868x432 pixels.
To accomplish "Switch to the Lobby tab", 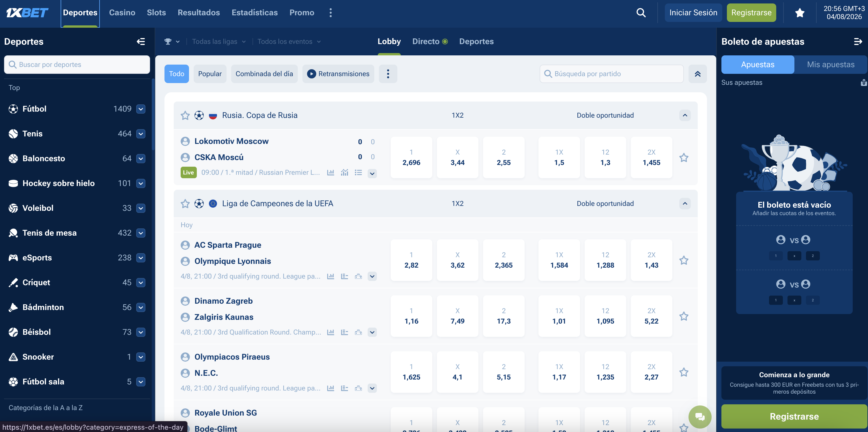I will click(x=389, y=42).
